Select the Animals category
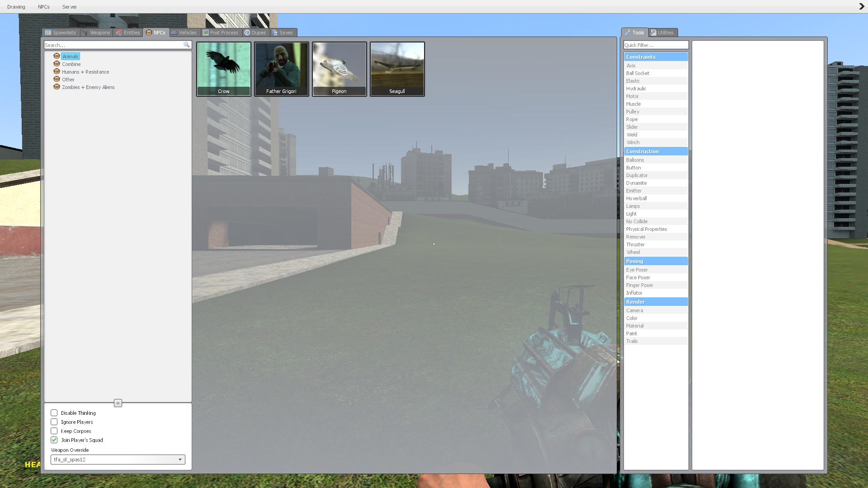The image size is (868, 488). pyautogui.click(x=71, y=56)
